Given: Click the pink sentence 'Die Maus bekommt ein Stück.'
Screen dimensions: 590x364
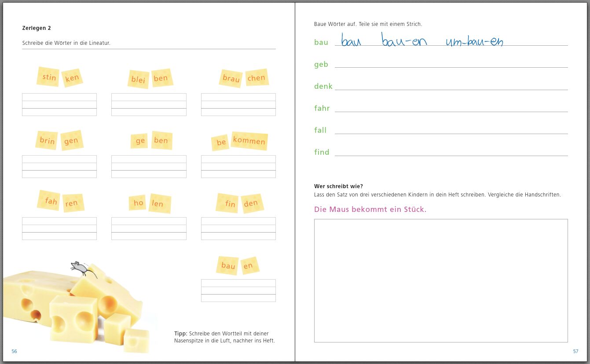Looking at the screenshot, I should (370, 209).
